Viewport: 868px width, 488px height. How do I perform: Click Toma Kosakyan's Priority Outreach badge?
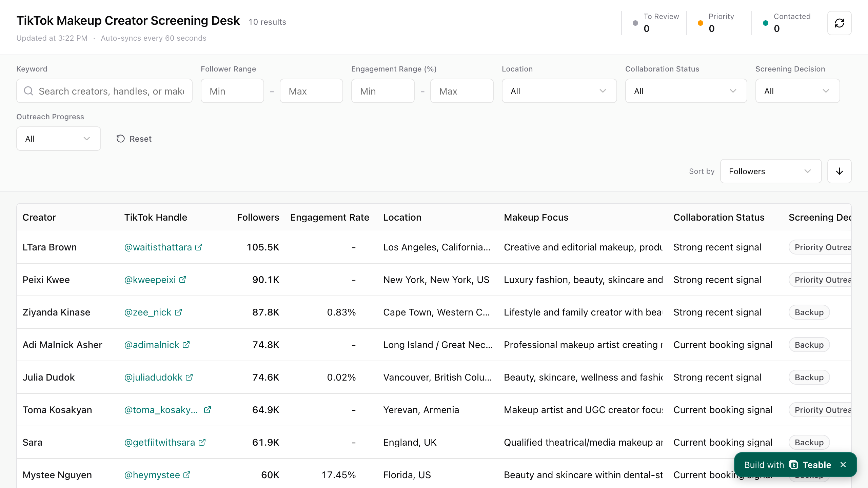point(820,410)
